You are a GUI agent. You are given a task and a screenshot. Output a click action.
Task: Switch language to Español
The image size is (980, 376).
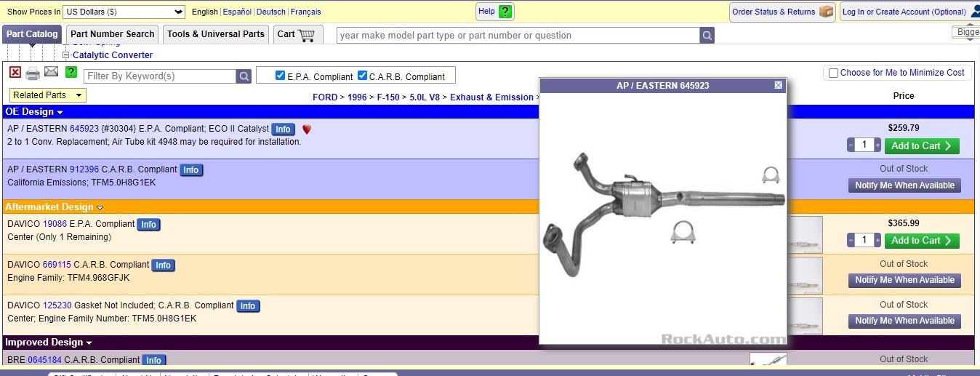237,12
